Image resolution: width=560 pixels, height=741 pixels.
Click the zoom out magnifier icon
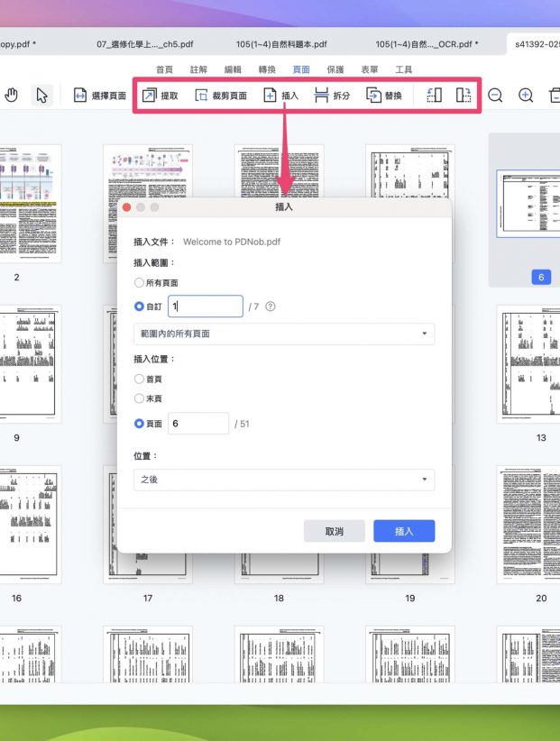click(x=495, y=96)
